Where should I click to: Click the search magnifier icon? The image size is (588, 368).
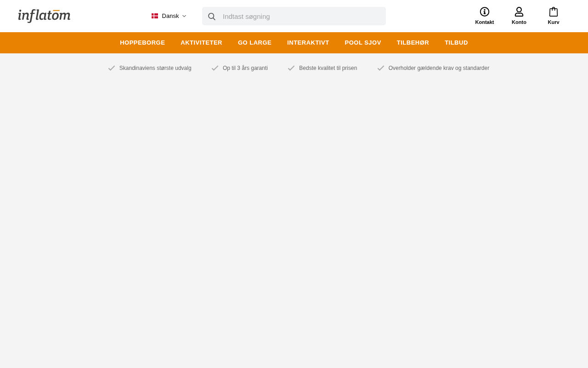[x=212, y=17]
